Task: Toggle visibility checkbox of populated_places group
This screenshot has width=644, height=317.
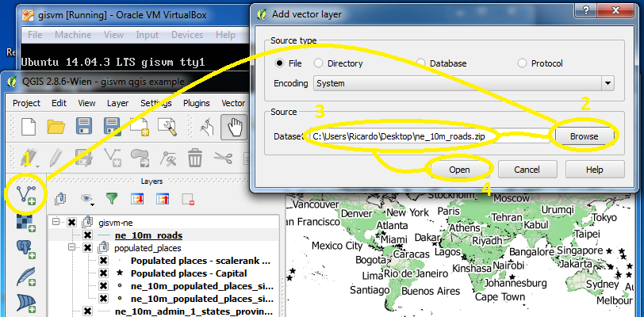Action: (x=87, y=248)
